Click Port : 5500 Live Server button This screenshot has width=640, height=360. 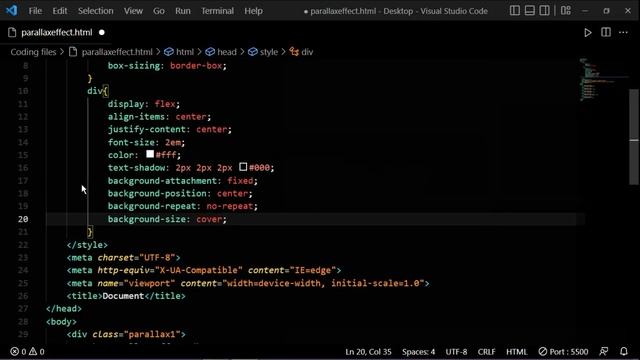pyautogui.click(x=563, y=351)
